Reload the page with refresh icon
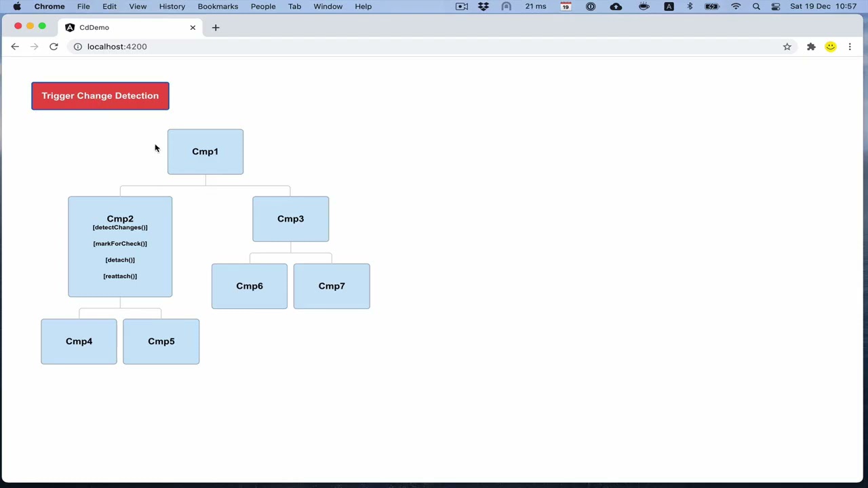Screen dimensions: 868x488 54,47
